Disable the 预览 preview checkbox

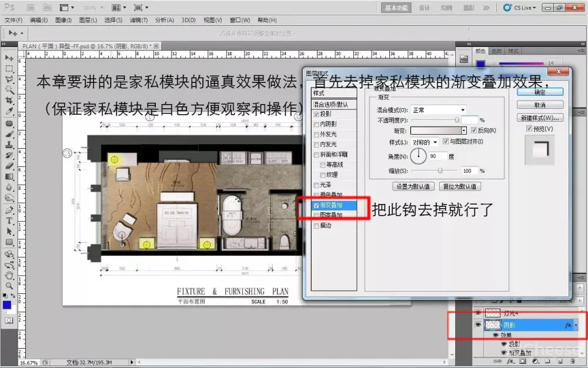tap(529, 129)
